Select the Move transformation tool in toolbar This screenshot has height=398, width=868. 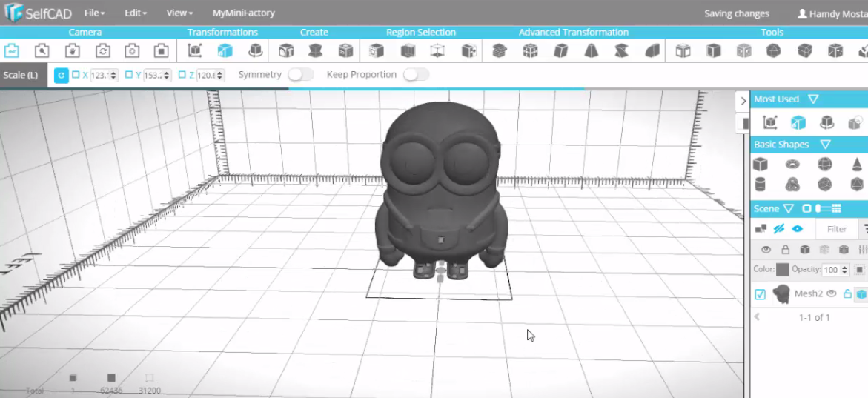(194, 51)
